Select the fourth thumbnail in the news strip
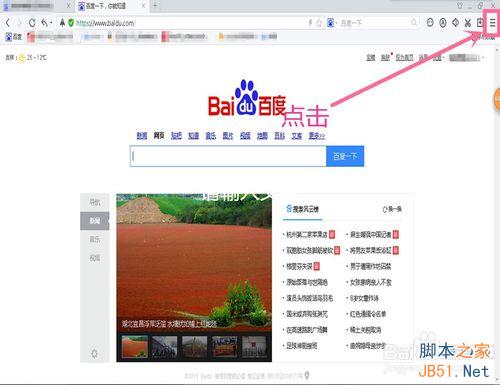Viewport: 500px width, 385px height. [224, 347]
